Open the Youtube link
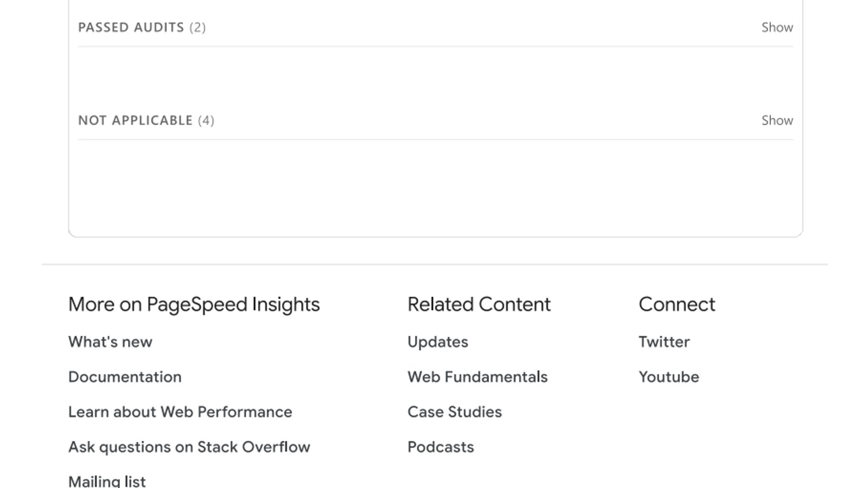The image size is (868, 488). click(x=669, y=377)
